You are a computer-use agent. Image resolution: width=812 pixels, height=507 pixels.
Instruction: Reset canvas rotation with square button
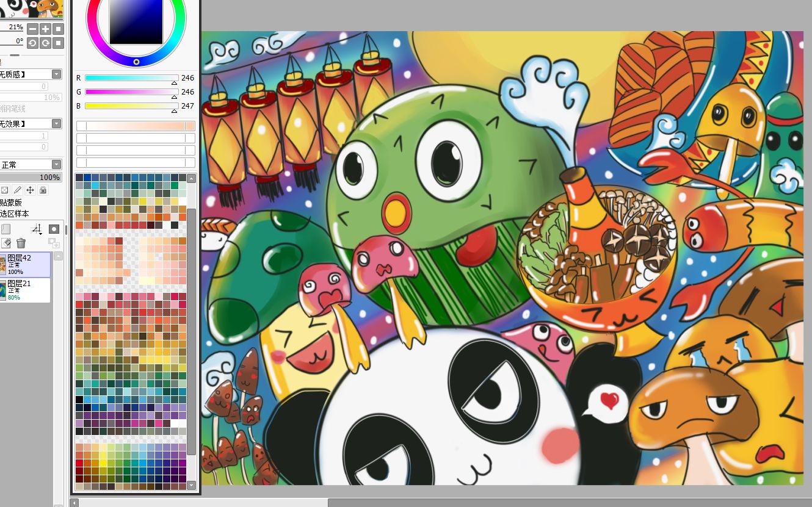(x=58, y=43)
